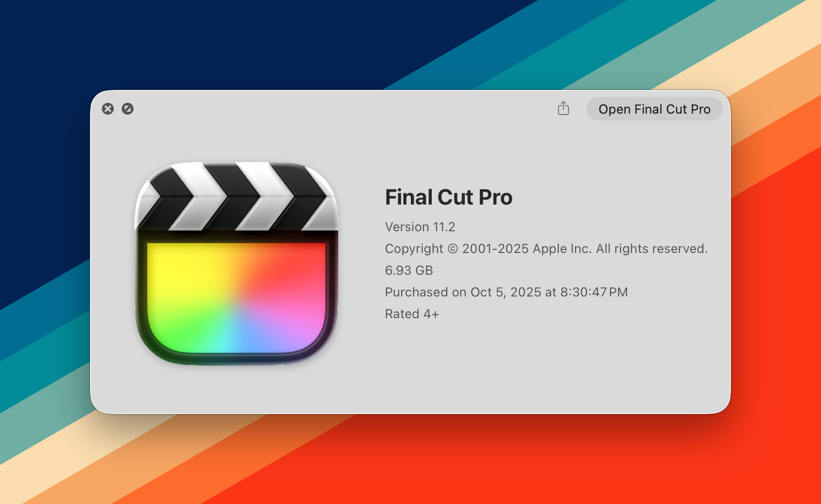Image resolution: width=821 pixels, height=504 pixels.
Task: Click the circular slash button beside close
Action: 128,109
